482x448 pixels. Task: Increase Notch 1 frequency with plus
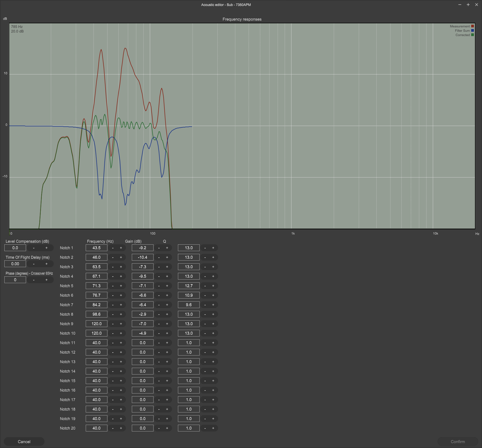[121, 248]
